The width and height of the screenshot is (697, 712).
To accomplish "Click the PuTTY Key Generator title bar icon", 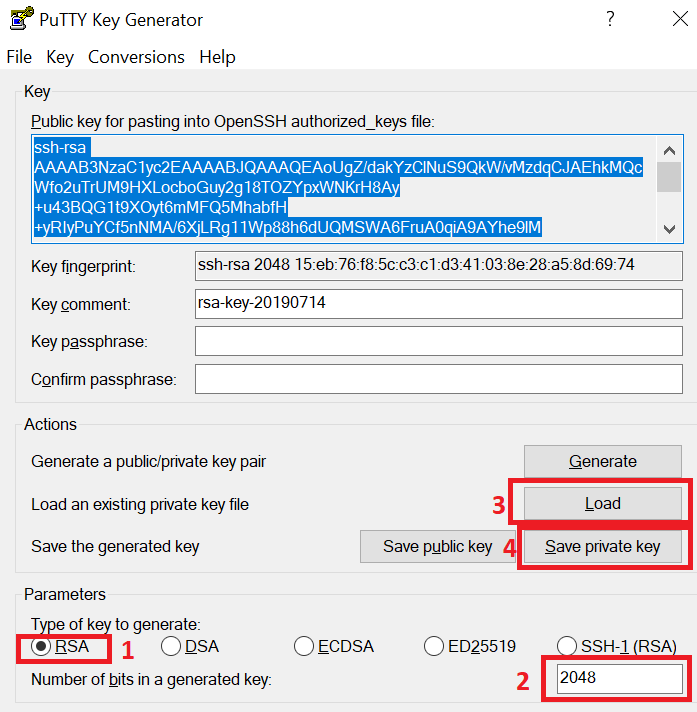I will [x=21, y=19].
